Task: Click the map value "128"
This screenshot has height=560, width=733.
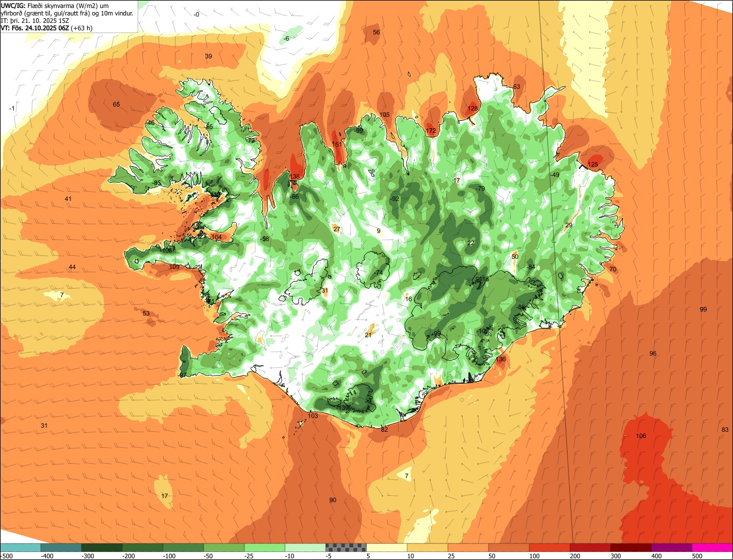Action: pyautogui.click(x=472, y=108)
